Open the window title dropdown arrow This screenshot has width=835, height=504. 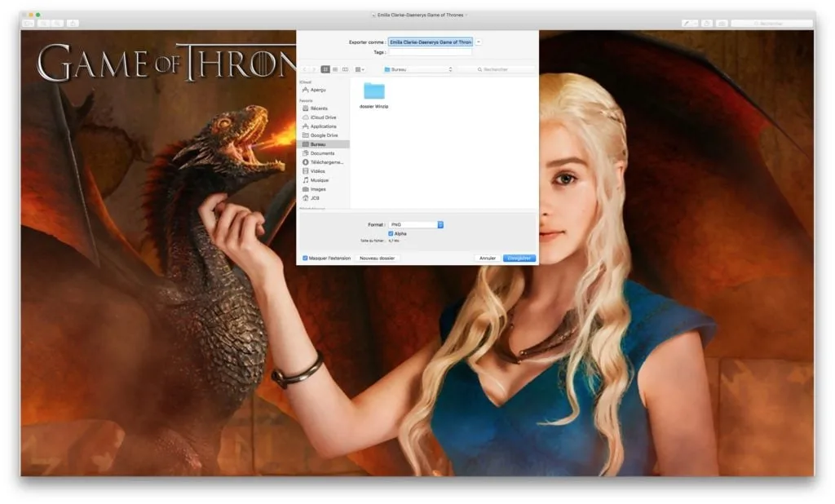(x=466, y=15)
